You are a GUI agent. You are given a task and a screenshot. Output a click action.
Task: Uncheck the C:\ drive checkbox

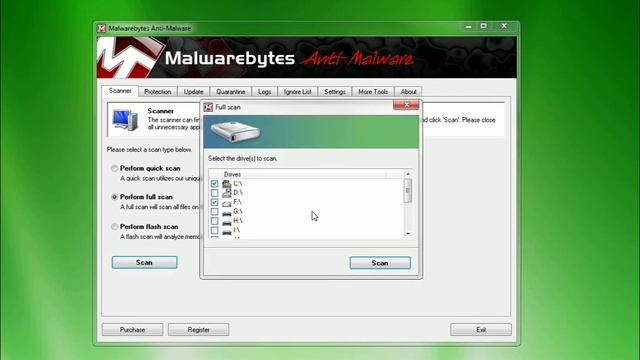point(214,184)
